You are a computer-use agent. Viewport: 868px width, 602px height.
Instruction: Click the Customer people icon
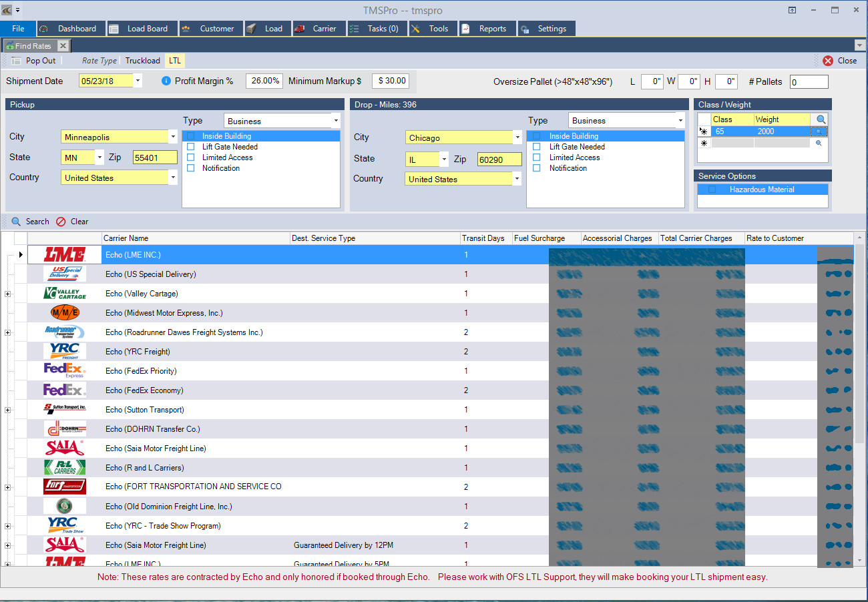[186, 29]
